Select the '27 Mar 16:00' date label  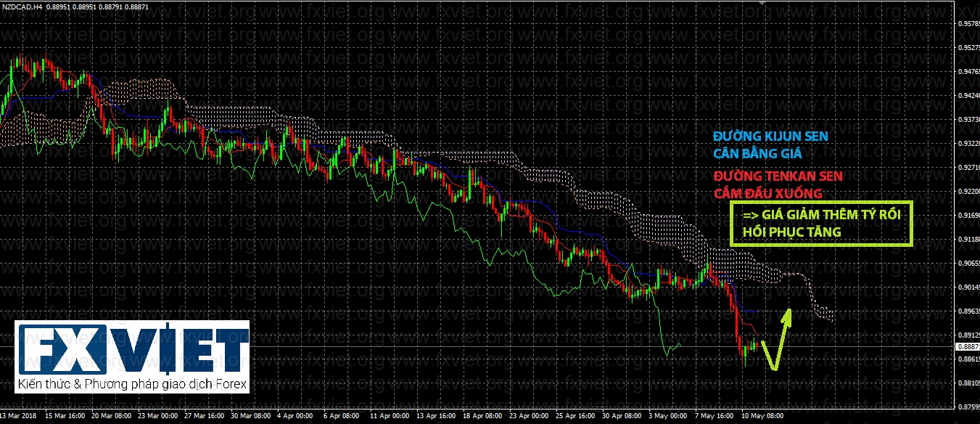(x=204, y=417)
